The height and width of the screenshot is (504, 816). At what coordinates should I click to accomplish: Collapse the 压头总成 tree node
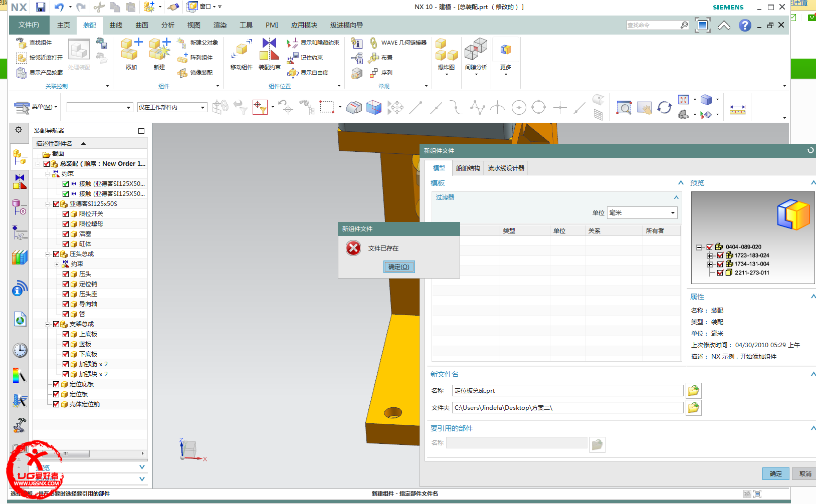coord(48,254)
